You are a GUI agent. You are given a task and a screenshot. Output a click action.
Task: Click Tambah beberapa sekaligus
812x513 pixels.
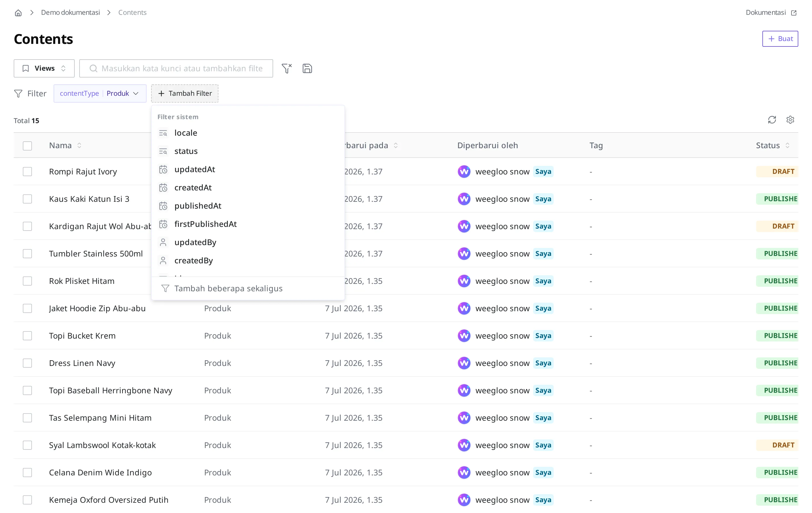248,288
